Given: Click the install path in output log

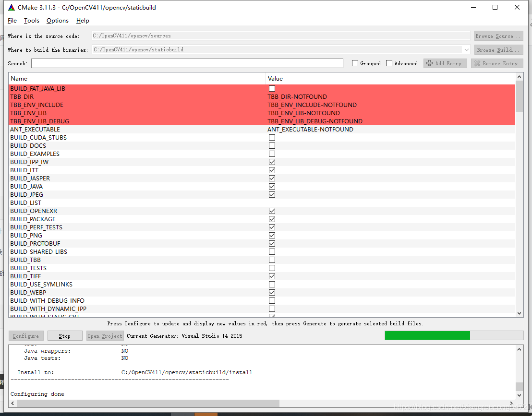Looking at the screenshot, I should (187, 372).
